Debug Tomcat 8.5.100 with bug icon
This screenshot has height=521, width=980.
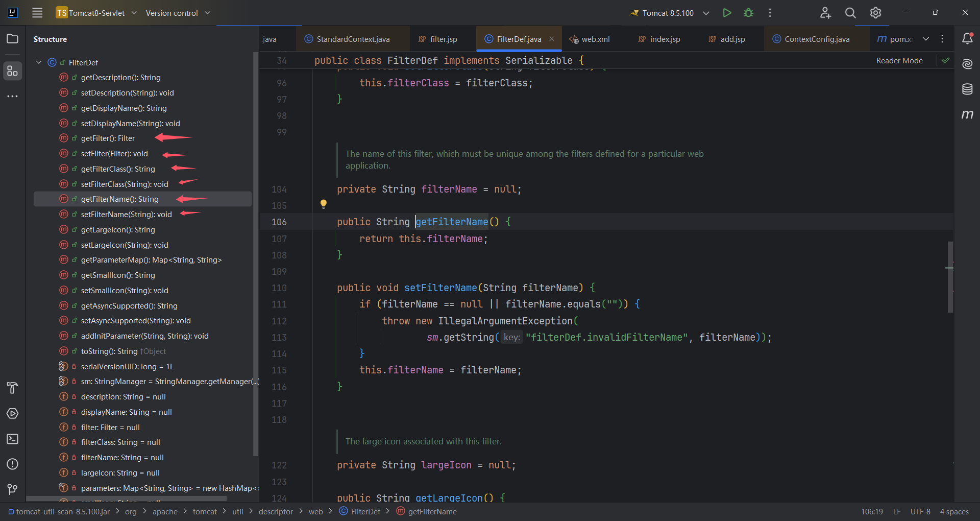(x=748, y=13)
